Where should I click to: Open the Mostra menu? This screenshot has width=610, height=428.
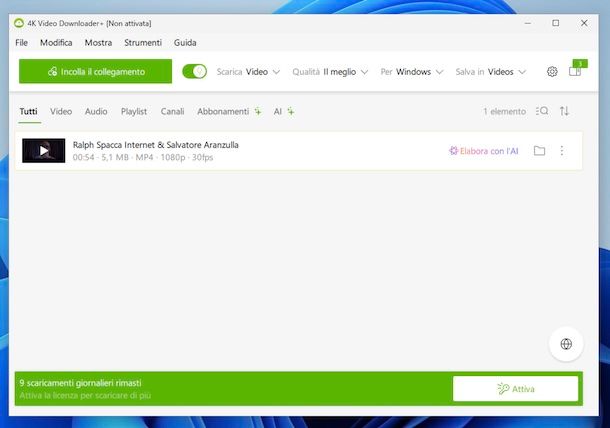98,43
